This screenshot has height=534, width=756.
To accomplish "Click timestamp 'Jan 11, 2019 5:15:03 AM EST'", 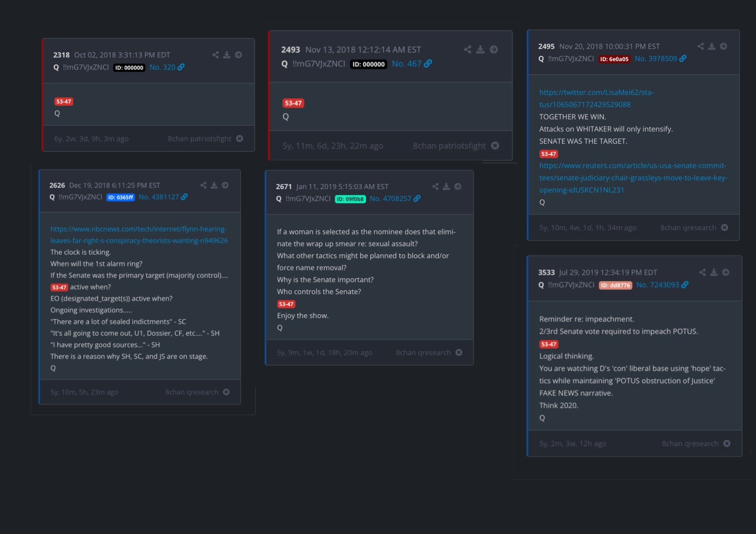I will pos(342,186).
